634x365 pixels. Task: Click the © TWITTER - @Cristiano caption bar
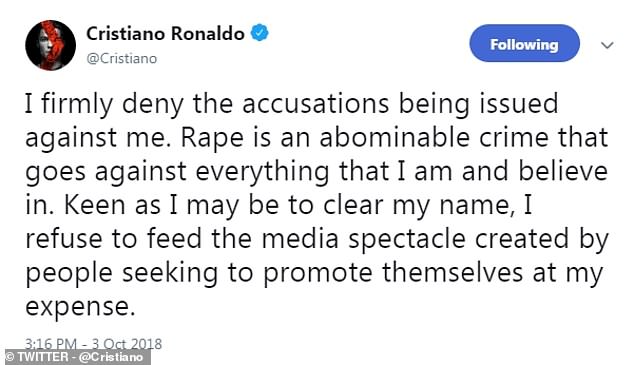[x=75, y=357]
